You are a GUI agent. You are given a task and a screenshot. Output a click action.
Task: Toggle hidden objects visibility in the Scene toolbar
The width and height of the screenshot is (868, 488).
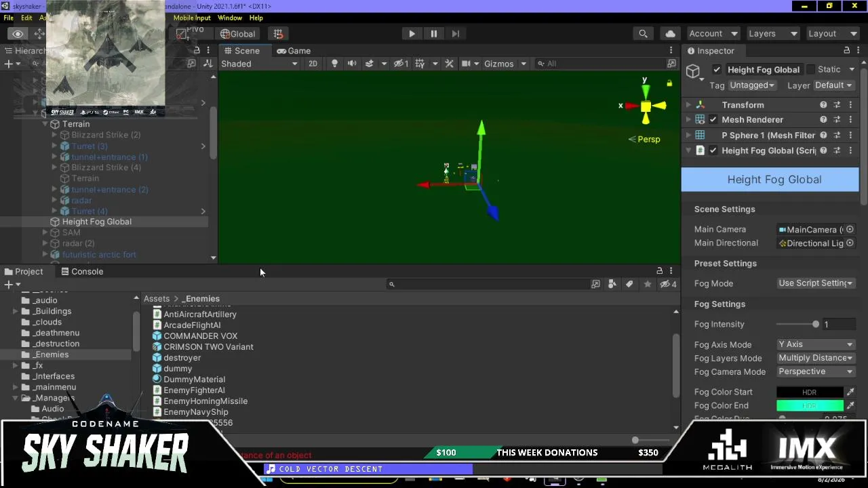(x=401, y=64)
